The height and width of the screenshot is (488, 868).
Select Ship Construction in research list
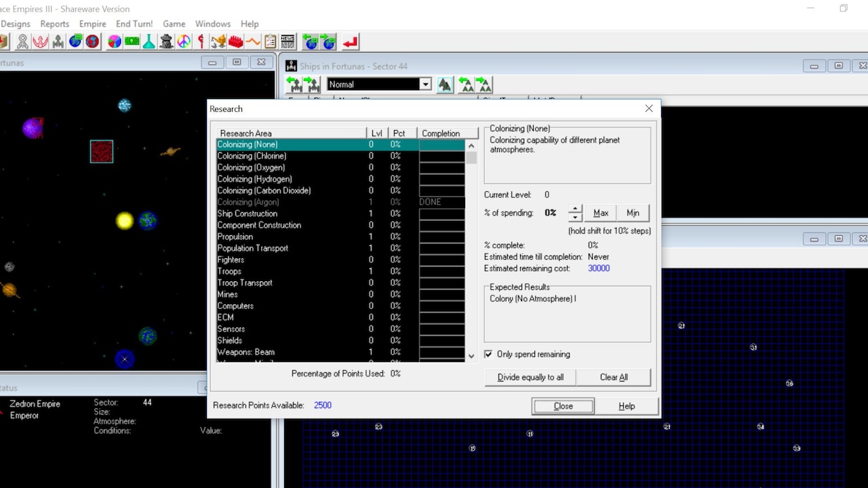[x=247, y=213]
